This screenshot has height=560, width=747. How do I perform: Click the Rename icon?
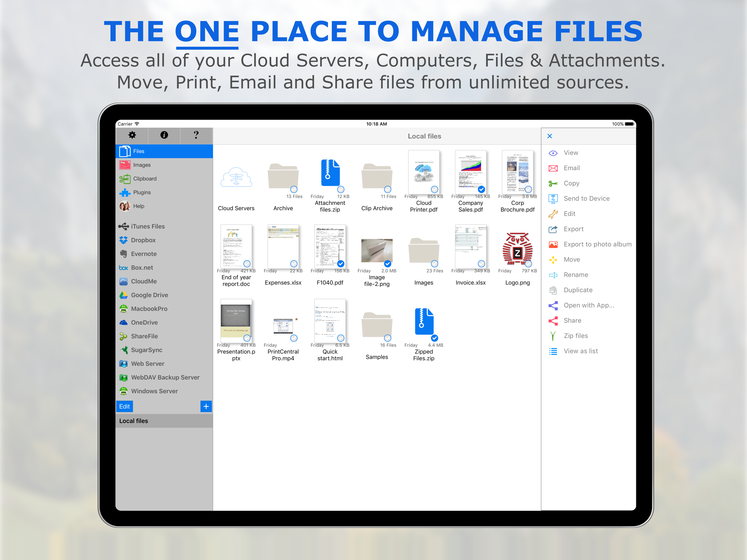[553, 275]
